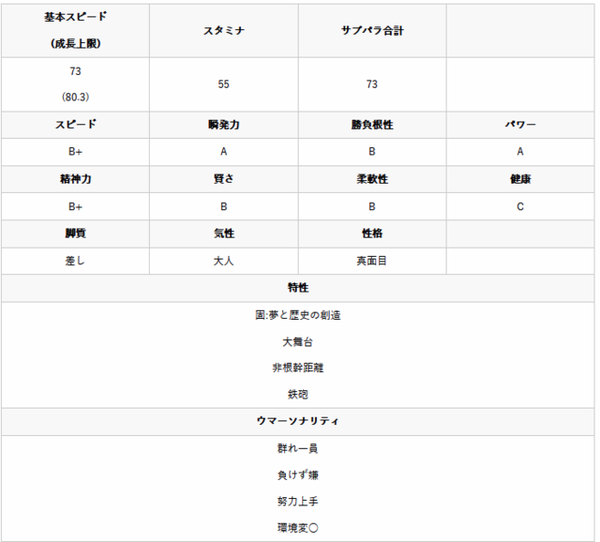Select the A grade under 瞬発力
The height and width of the screenshot is (542, 600).
point(224,152)
